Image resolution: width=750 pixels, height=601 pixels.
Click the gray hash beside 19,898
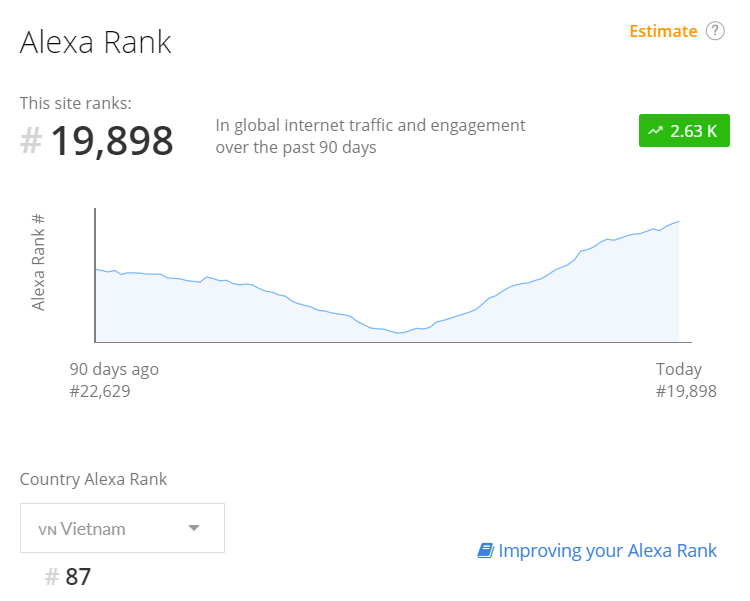coord(31,141)
